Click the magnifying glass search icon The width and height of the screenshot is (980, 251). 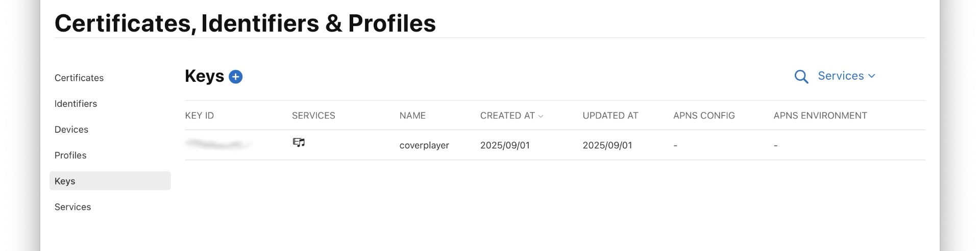click(x=801, y=77)
